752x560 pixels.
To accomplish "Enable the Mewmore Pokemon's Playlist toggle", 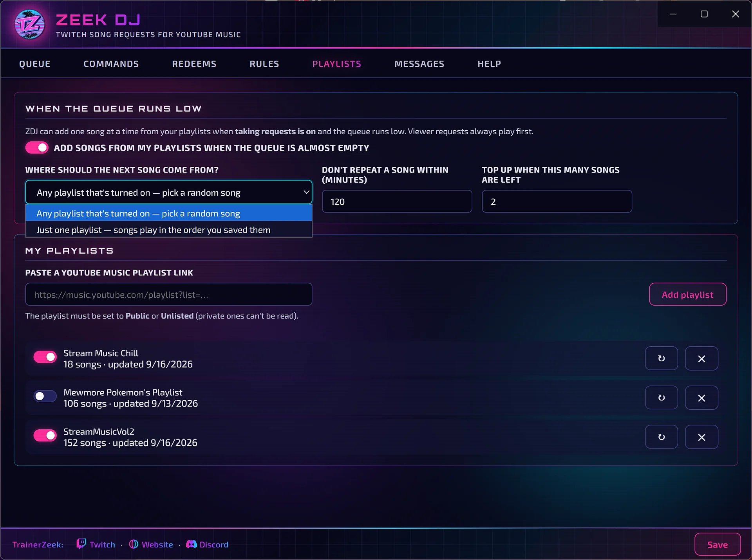I will (45, 396).
